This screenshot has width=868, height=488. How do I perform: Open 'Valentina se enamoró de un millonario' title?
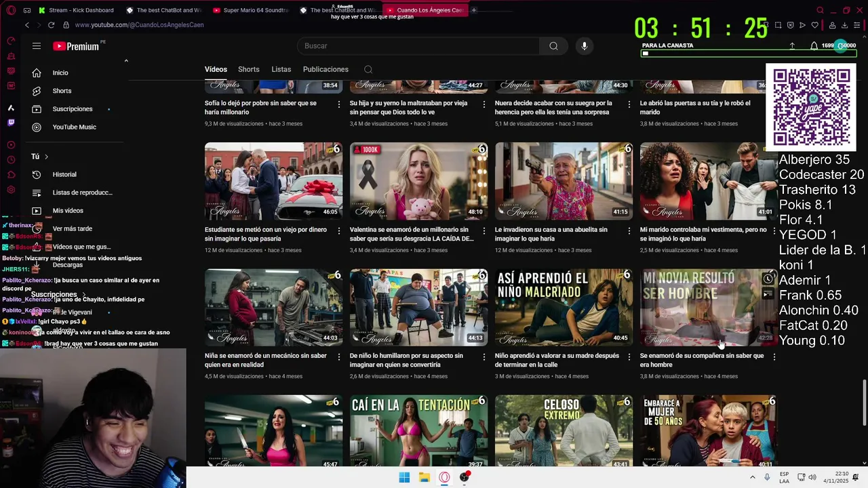412,235
